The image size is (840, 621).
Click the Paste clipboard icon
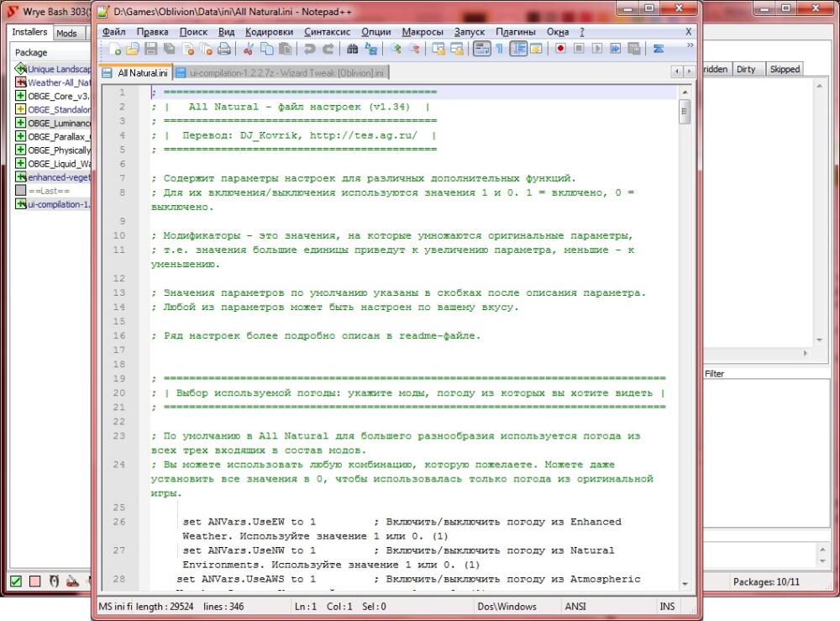pyautogui.click(x=286, y=50)
